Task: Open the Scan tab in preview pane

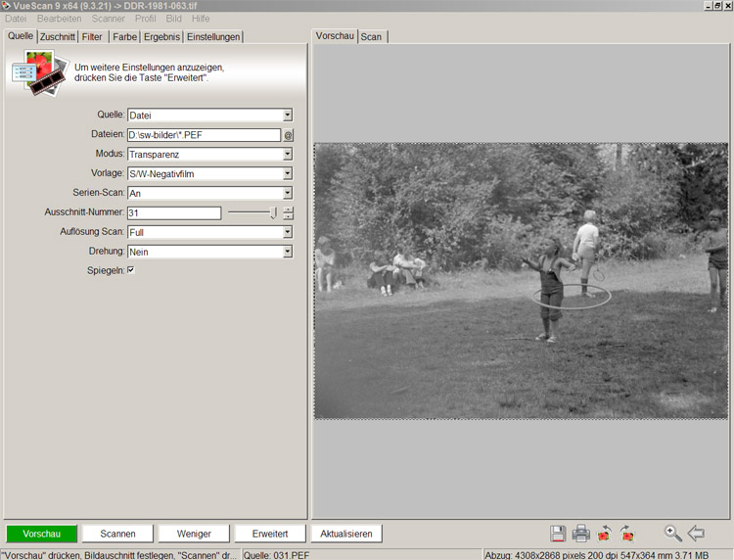Action: point(372,37)
